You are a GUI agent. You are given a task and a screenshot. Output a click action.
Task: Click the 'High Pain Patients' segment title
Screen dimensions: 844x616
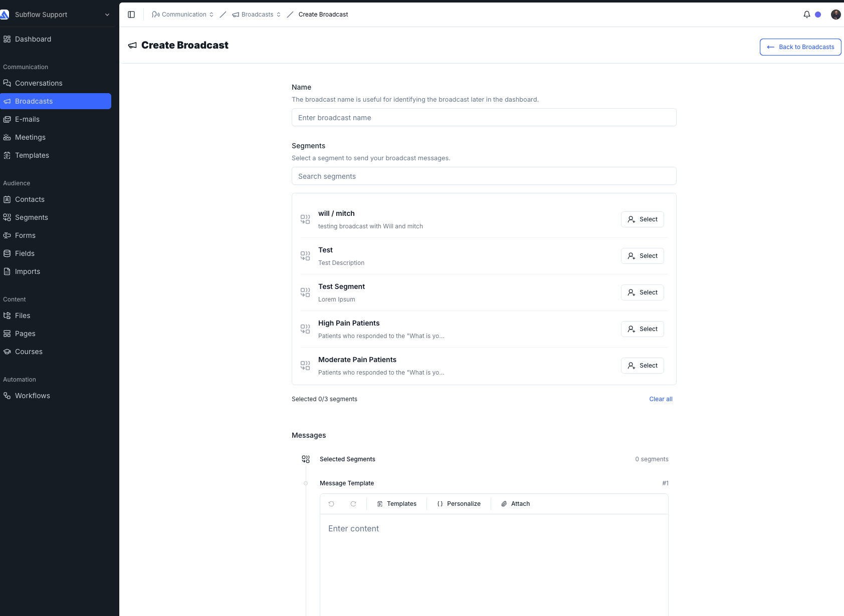tap(349, 323)
